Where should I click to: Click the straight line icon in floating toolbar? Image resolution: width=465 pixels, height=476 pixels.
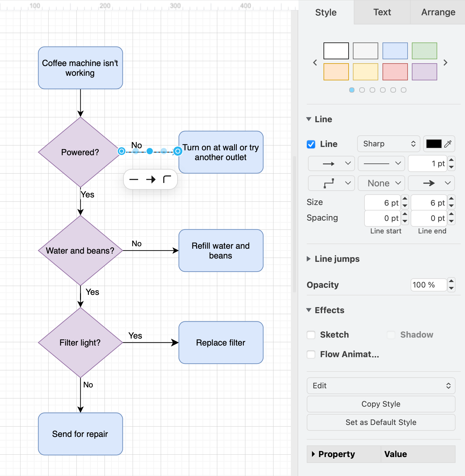tap(134, 179)
